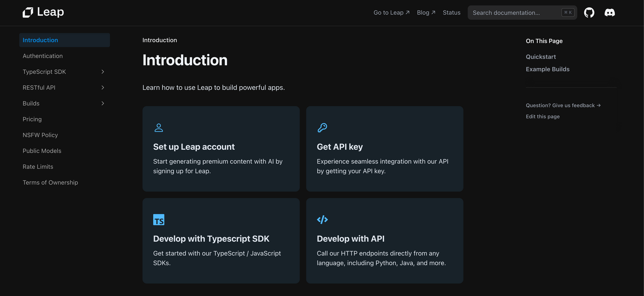Click the On This Page heading
The height and width of the screenshot is (296, 644).
click(544, 41)
